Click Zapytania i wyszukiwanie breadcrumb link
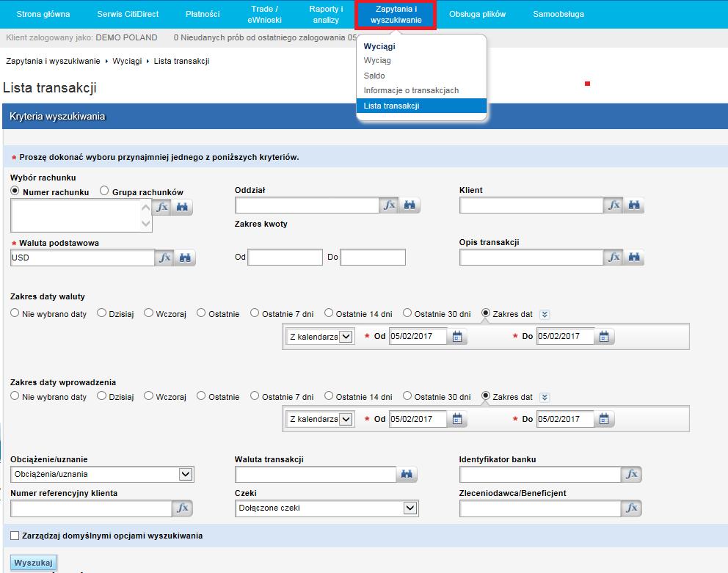 tap(53, 62)
